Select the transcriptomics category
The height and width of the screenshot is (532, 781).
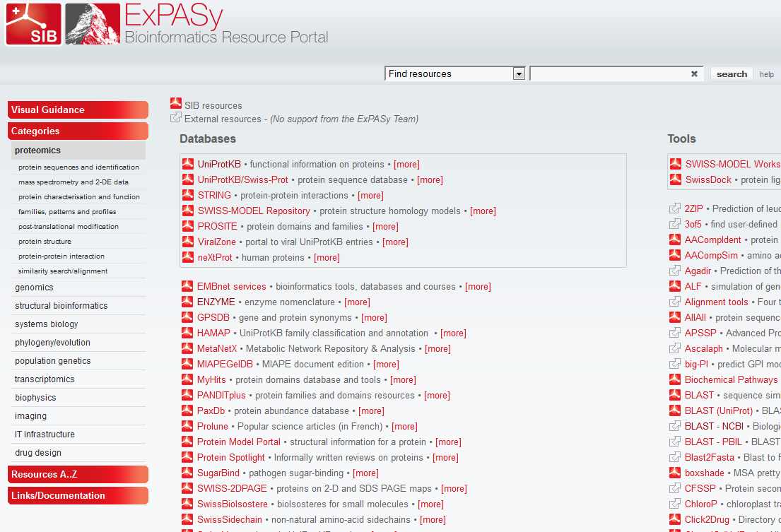[45, 379]
